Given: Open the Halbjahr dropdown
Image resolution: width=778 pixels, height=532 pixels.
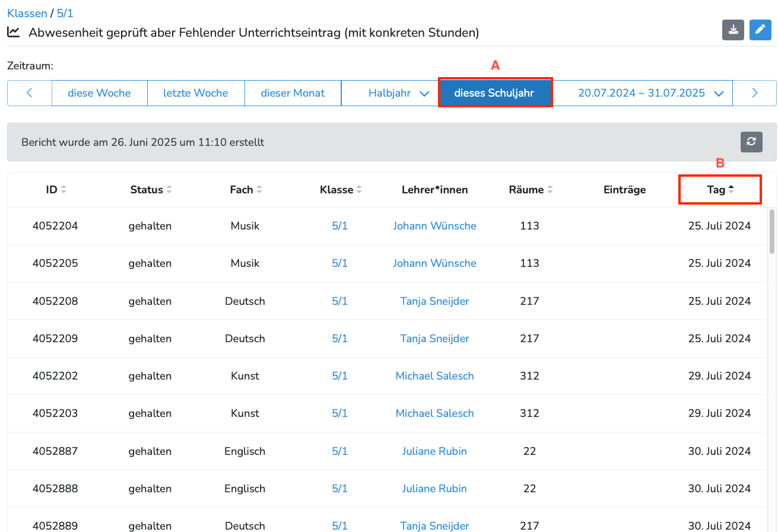Looking at the screenshot, I should pos(398,93).
